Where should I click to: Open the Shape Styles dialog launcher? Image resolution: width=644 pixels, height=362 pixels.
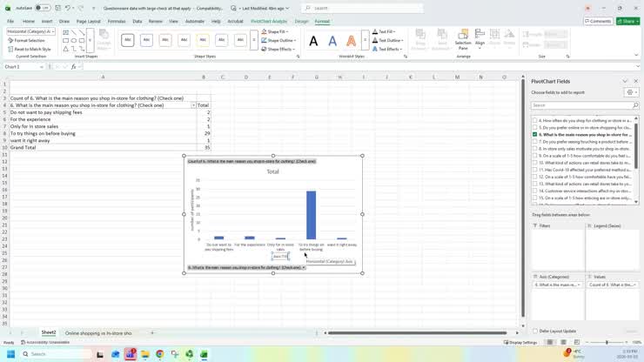coord(299,57)
